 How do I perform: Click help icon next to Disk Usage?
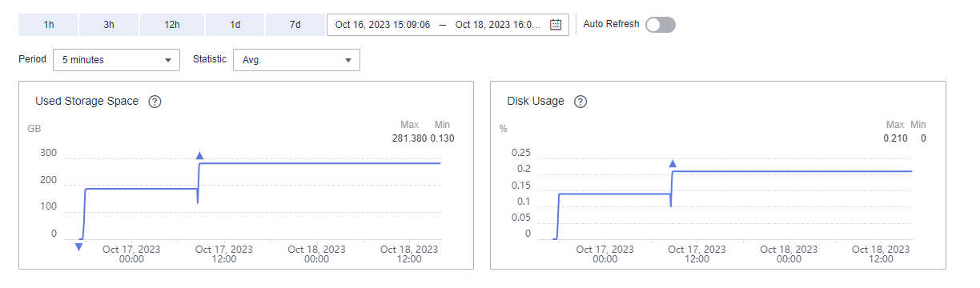pyautogui.click(x=581, y=102)
